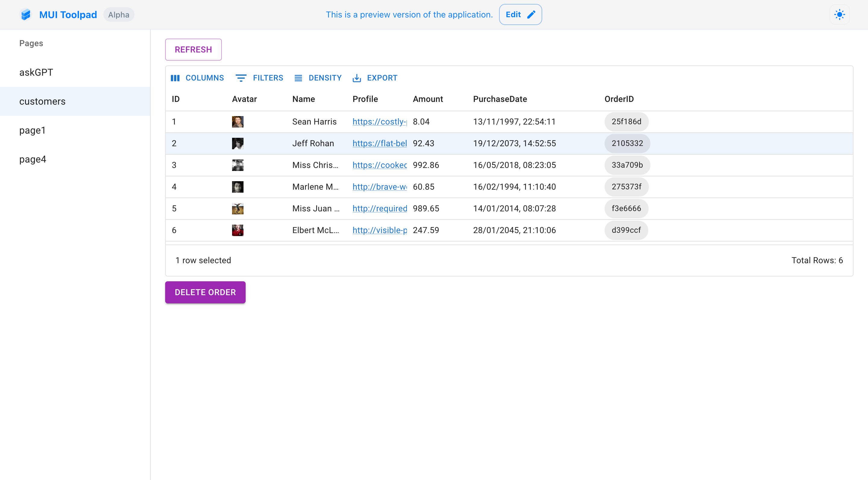Expand the Export options menu
This screenshot has width=868, height=480.
[375, 78]
